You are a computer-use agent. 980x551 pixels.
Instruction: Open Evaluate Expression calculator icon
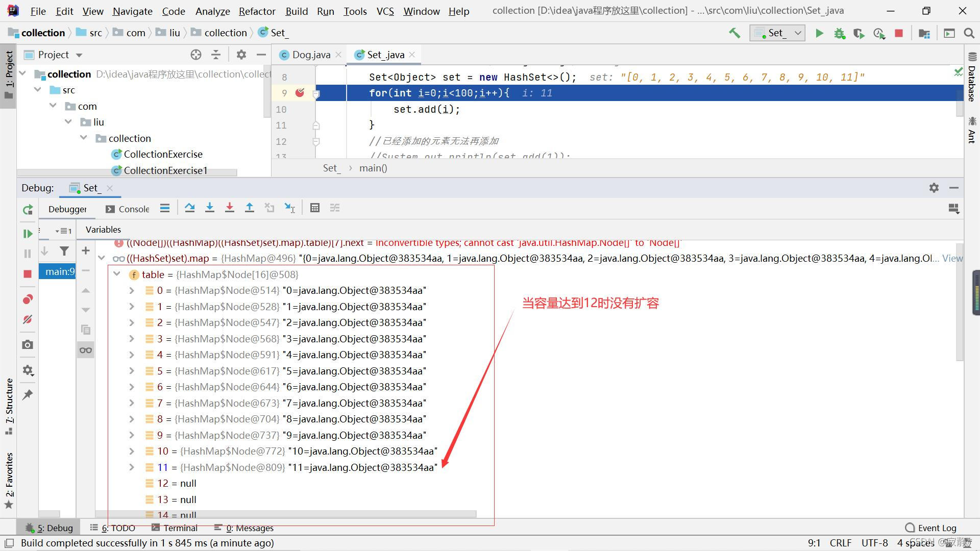[x=315, y=208]
